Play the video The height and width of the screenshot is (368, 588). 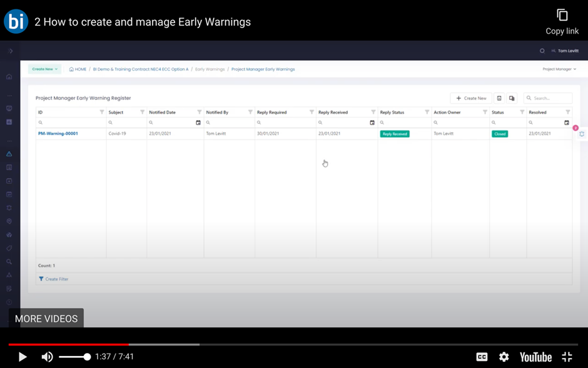point(23,357)
